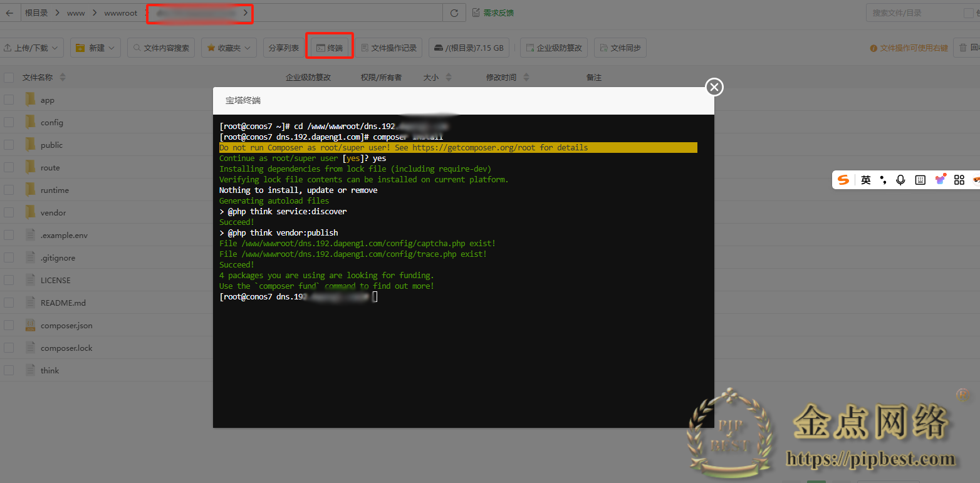Toggle the select-all checkbox in file list header
Viewport: 980px width, 483px height.
click(x=9, y=77)
